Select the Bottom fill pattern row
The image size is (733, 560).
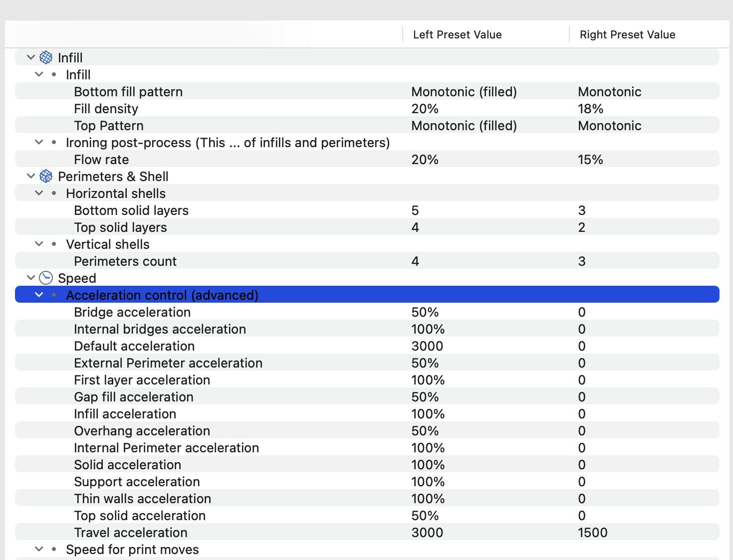pyautogui.click(x=367, y=92)
